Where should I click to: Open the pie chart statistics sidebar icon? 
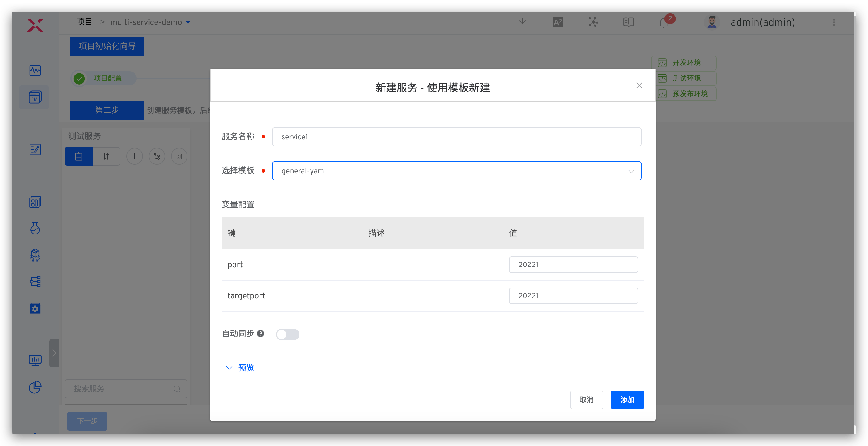pos(35,387)
